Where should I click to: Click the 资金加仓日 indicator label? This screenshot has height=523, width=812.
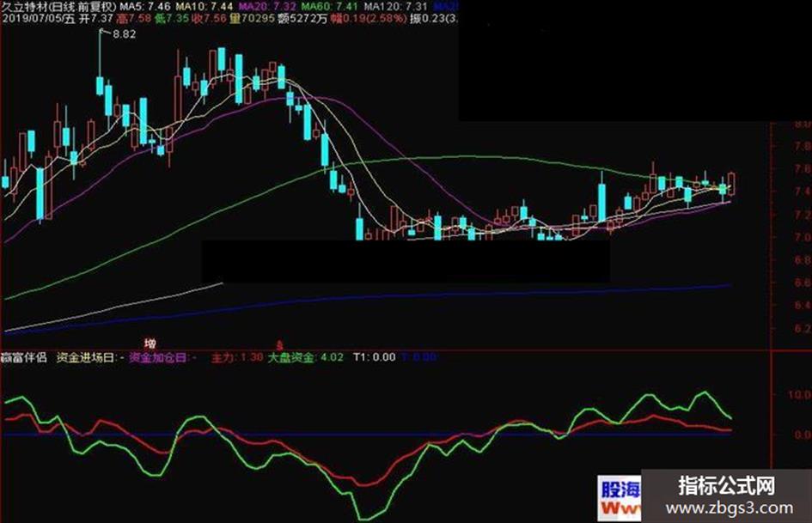click(x=162, y=356)
